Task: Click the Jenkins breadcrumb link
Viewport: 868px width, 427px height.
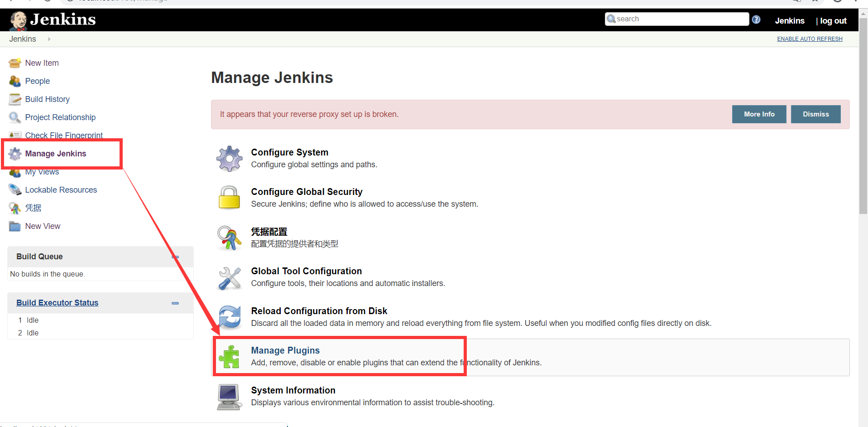Action: tap(23, 39)
